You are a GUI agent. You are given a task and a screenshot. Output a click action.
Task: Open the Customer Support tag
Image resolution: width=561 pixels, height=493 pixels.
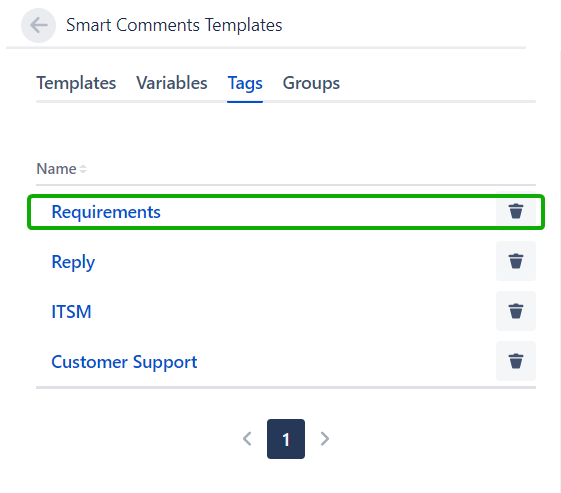coord(124,362)
